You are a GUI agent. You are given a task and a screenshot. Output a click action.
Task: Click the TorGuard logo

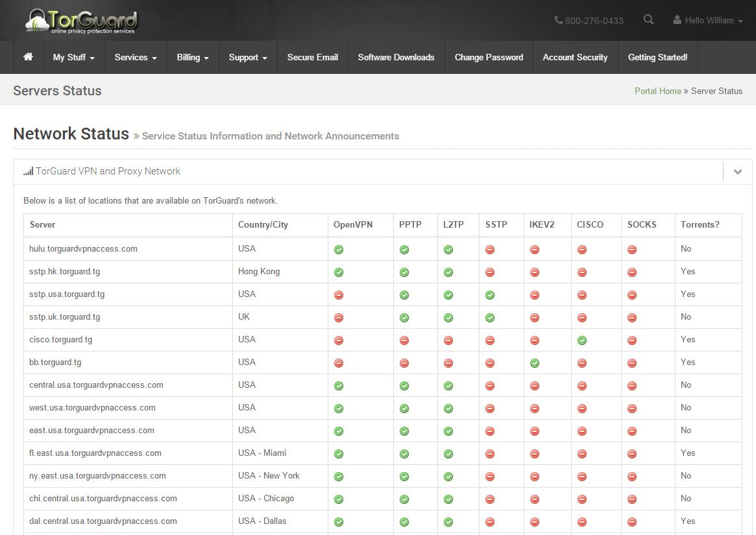pyautogui.click(x=82, y=21)
